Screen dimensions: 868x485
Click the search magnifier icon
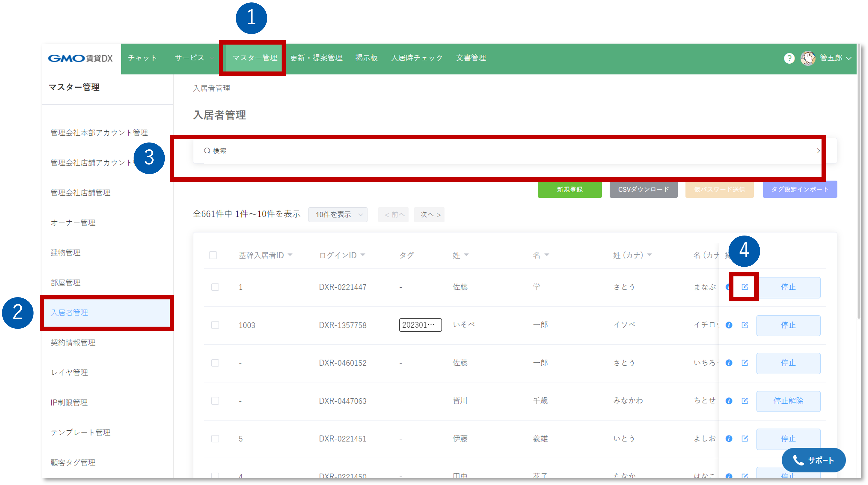coord(206,151)
